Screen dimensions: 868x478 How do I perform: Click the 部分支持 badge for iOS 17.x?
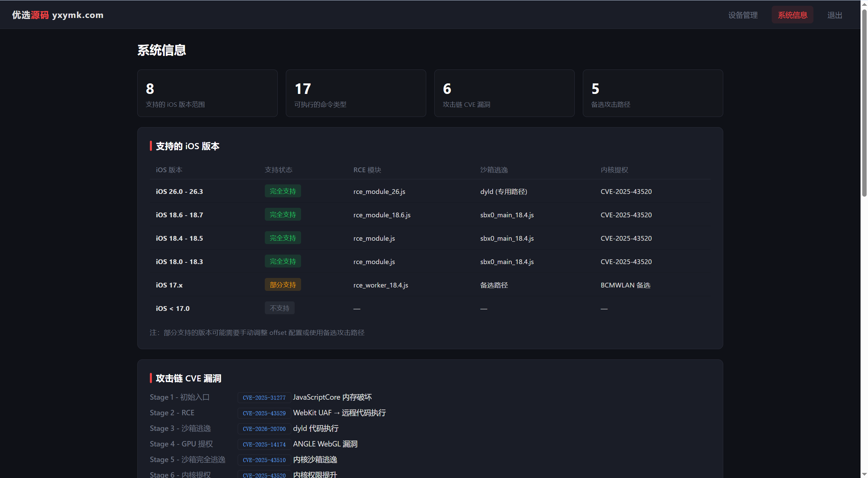pos(283,285)
